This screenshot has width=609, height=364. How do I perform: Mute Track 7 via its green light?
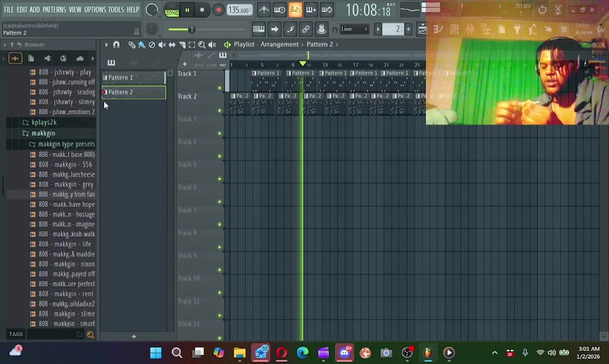[x=220, y=224]
